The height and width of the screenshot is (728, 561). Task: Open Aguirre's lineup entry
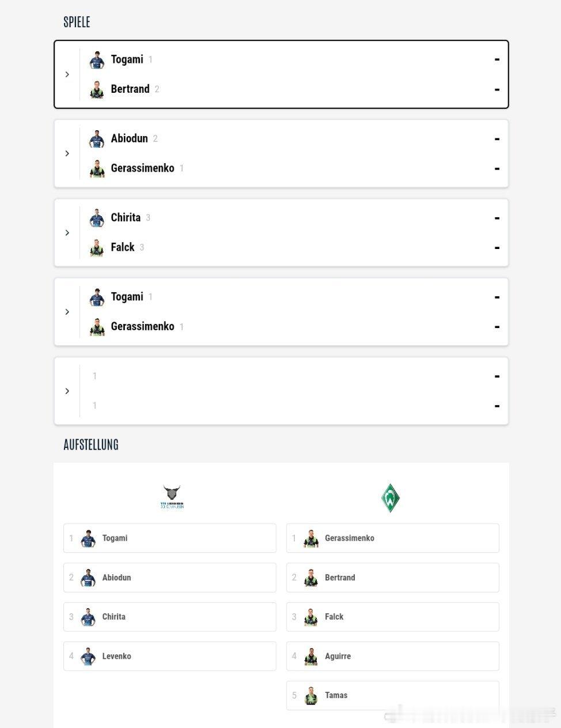pyautogui.click(x=393, y=656)
